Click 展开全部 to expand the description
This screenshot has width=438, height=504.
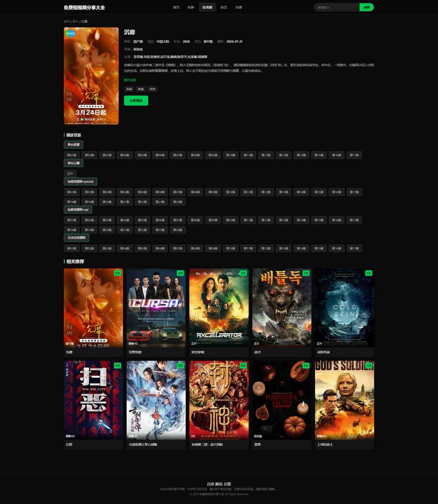[130, 80]
